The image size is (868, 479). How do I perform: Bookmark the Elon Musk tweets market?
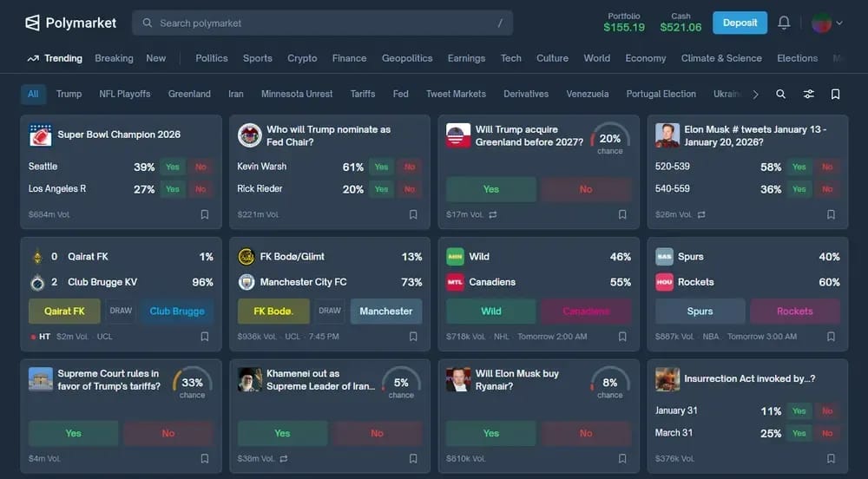(831, 214)
